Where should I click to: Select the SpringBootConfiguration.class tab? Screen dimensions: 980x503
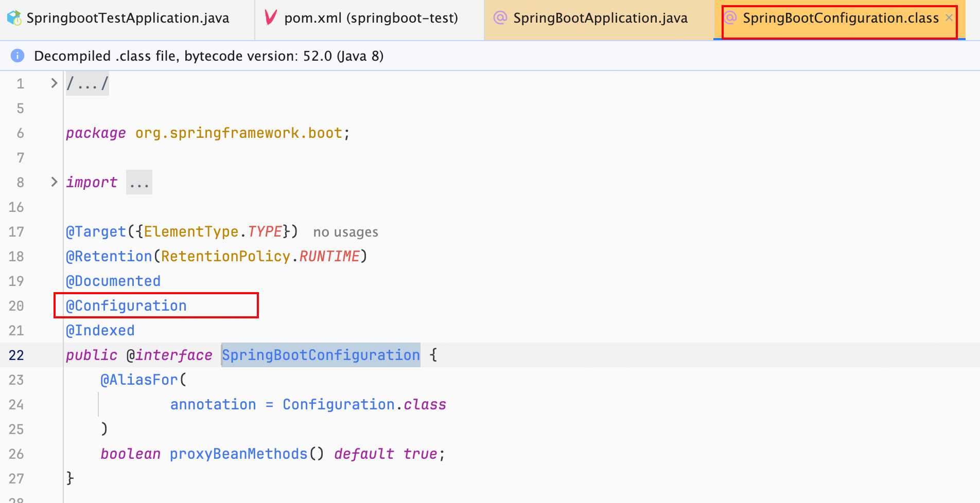[x=841, y=19]
